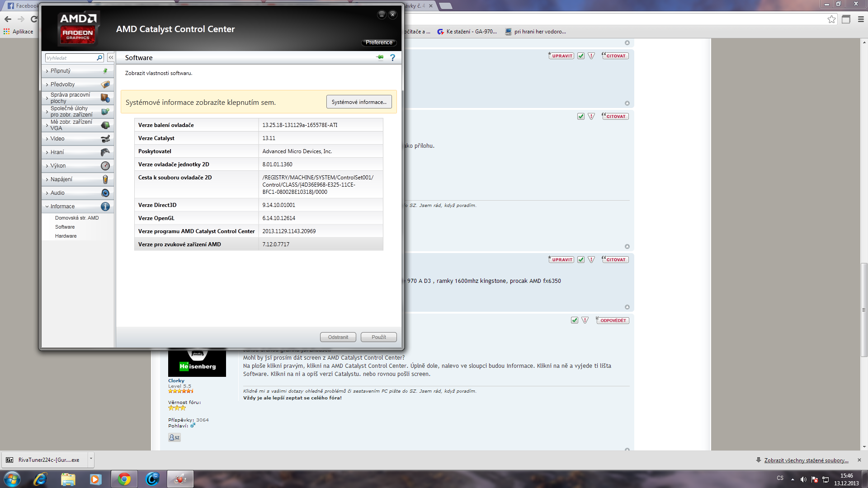Open the Preference menu

click(x=379, y=42)
